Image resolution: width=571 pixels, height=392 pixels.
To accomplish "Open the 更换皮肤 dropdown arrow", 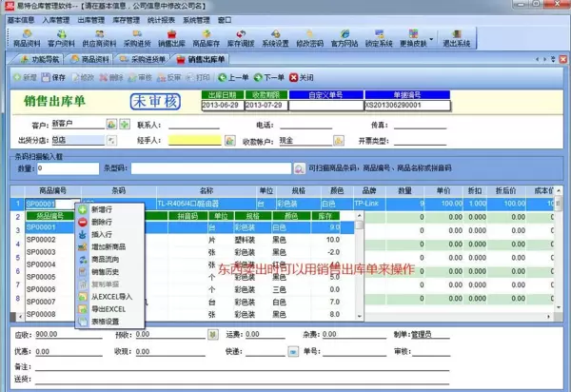I will click(x=432, y=41).
